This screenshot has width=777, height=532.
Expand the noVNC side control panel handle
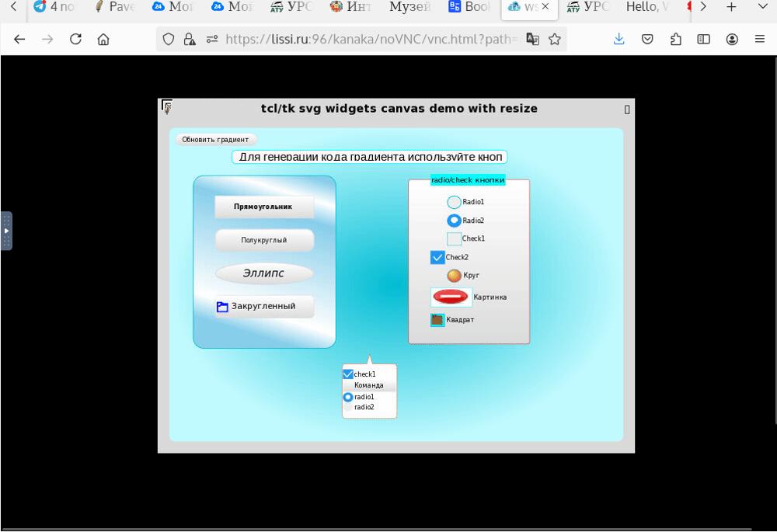click(x=6, y=231)
